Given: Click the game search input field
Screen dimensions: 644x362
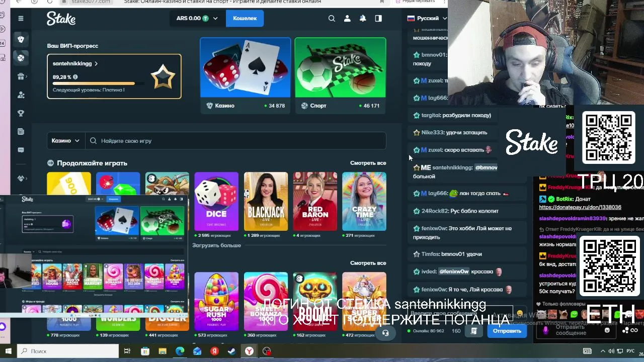Looking at the screenshot, I should tap(236, 141).
